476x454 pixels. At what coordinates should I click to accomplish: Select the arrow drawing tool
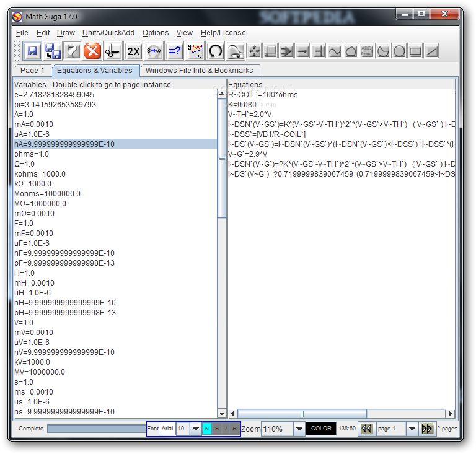[x=286, y=51]
